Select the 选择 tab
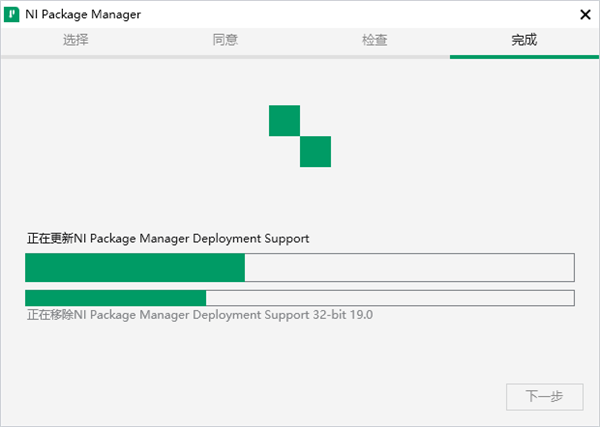The image size is (600, 427). point(76,41)
